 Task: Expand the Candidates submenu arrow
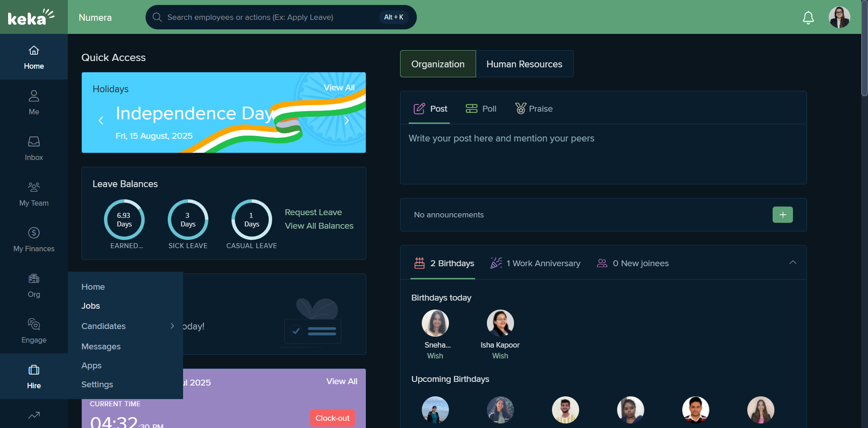tap(172, 326)
